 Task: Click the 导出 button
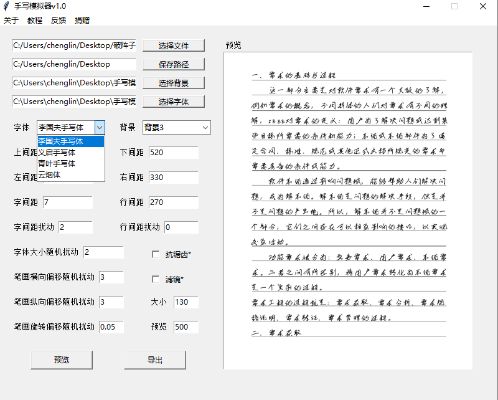point(155,360)
